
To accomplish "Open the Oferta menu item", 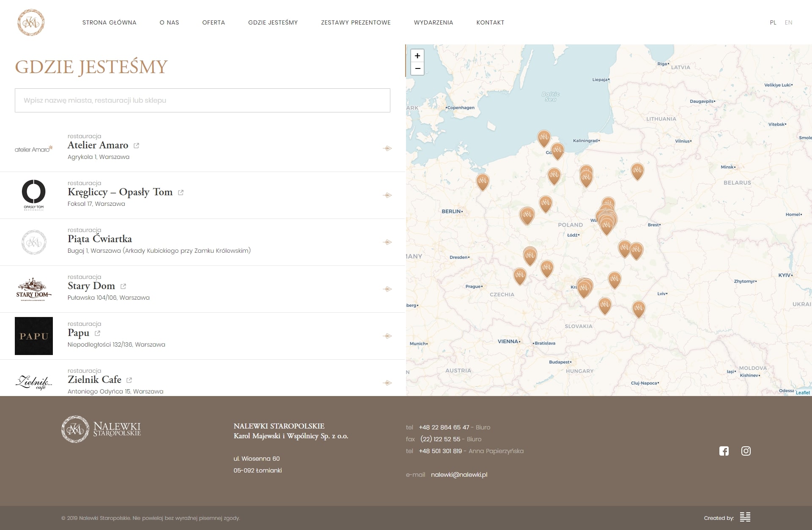I will tap(213, 22).
